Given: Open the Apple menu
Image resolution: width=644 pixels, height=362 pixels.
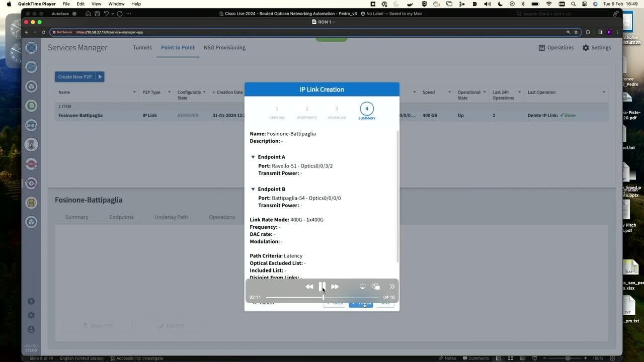Looking at the screenshot, I should pyautogui.click(x=9, y=4).
